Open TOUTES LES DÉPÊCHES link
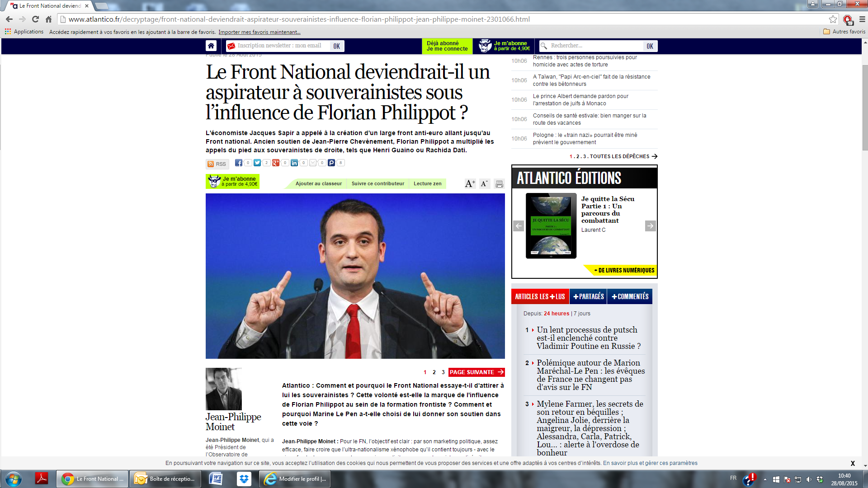 (623, 156)
